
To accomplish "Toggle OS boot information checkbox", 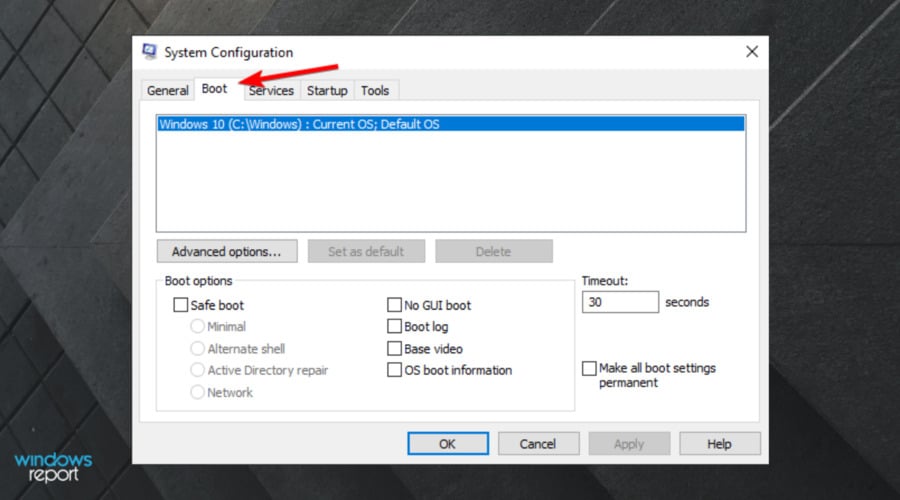I will [394, 370].
